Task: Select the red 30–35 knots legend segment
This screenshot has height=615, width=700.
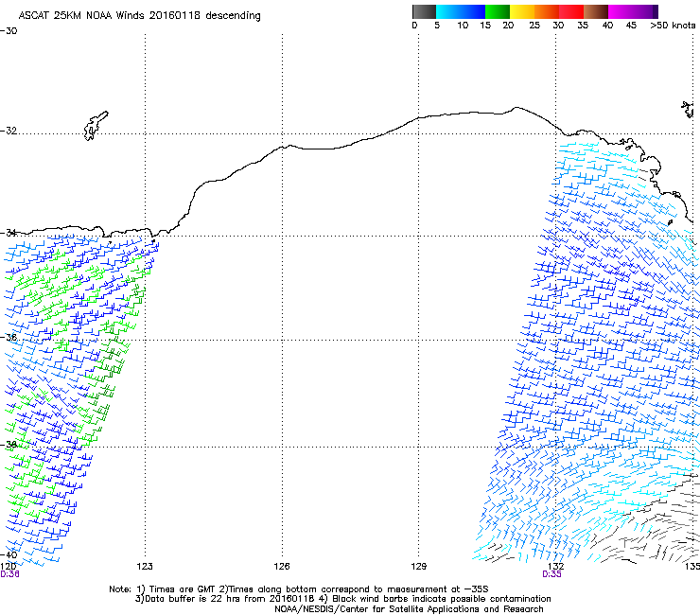Action: (x=571, y=11)
